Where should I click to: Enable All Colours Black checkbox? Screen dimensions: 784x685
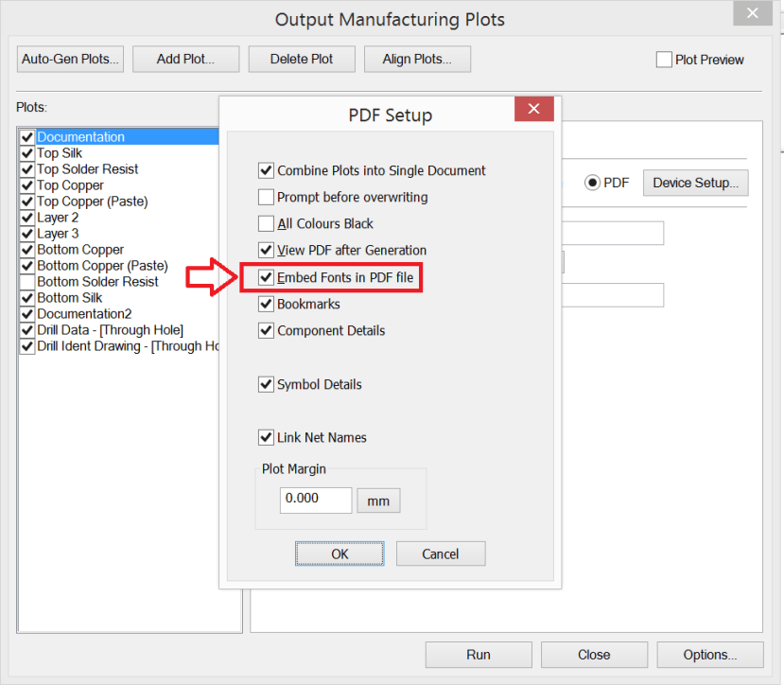point(266,223)
